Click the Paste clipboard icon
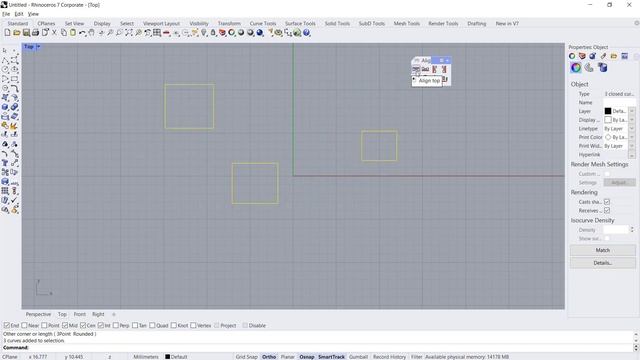The height and width of the screenshot is (360, 640). pos(73,33)
